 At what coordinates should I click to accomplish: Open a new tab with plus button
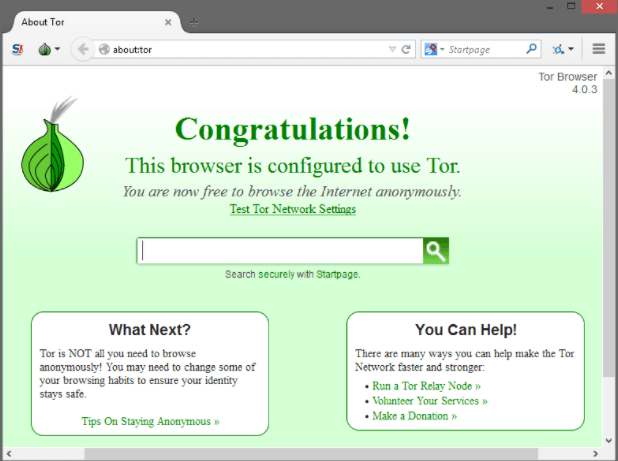[x=194, y=22]
